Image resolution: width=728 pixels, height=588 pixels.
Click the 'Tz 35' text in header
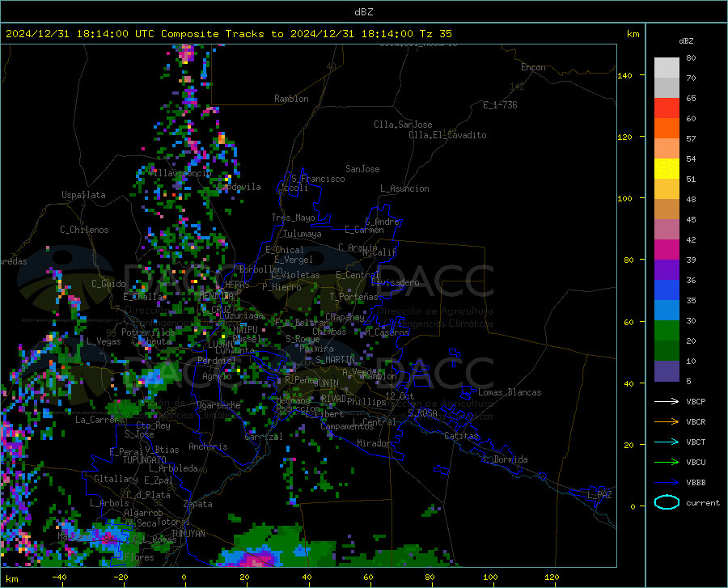tap(435, 34)
